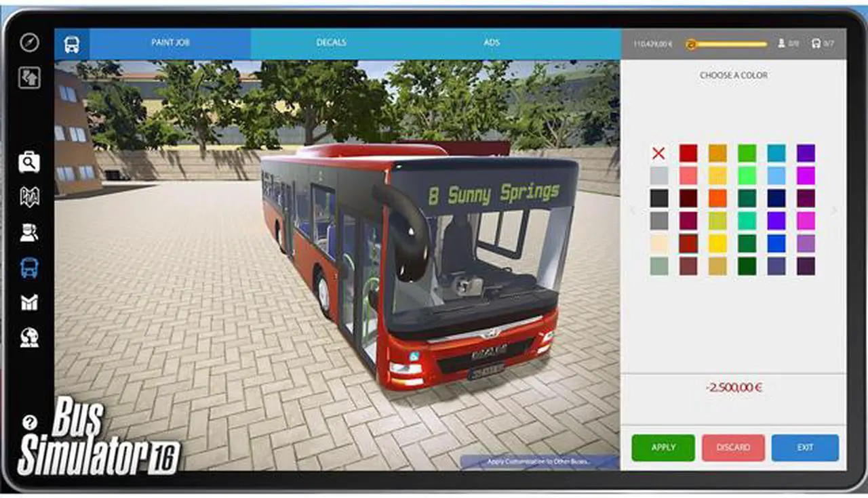Choose the bright red swatch in top row
This screenshot has height=498, width=868.
pyautogui.click(x=688, y=153)
